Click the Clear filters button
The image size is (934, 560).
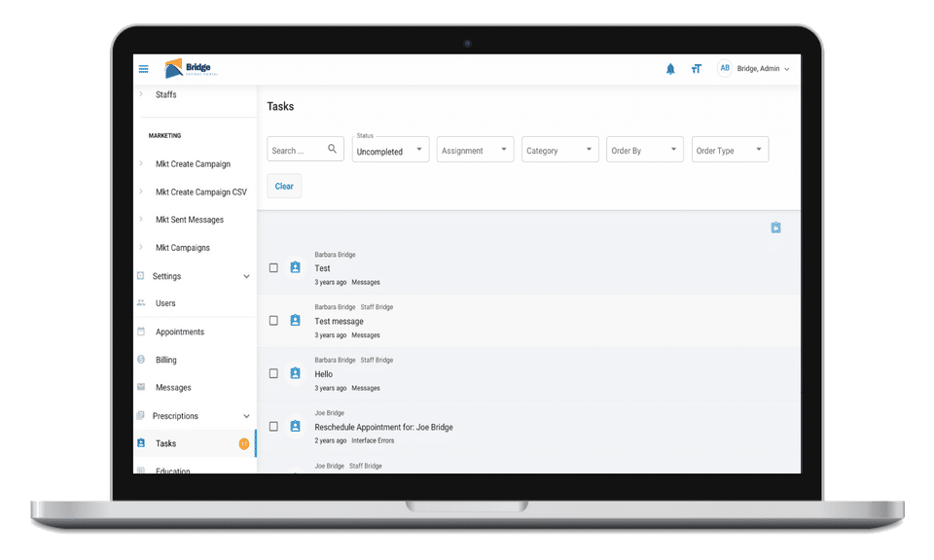point(284,187)
